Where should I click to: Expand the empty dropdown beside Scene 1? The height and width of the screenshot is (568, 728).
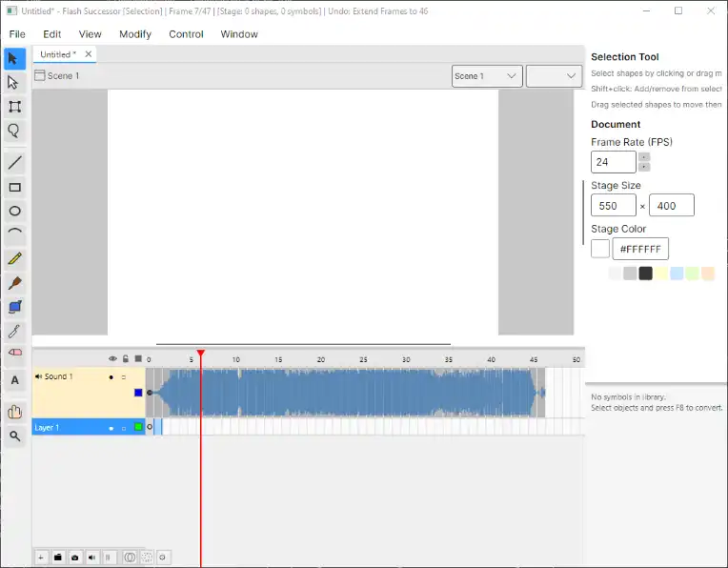click(x=554, y=76)
